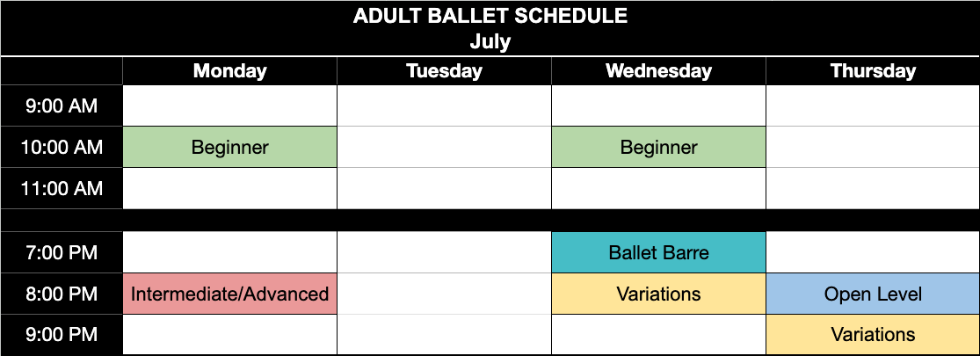Select the Monday column header

tap(230, 71)
